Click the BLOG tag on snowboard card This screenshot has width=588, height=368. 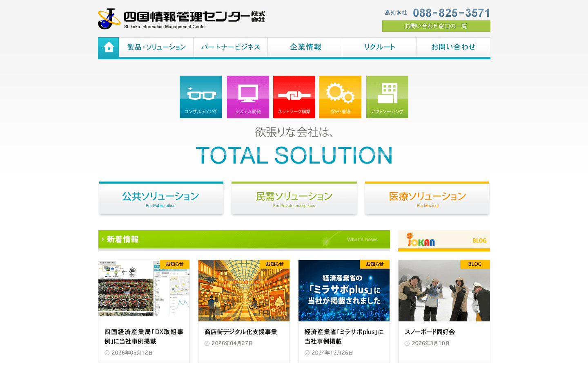[x=475, y=264]
